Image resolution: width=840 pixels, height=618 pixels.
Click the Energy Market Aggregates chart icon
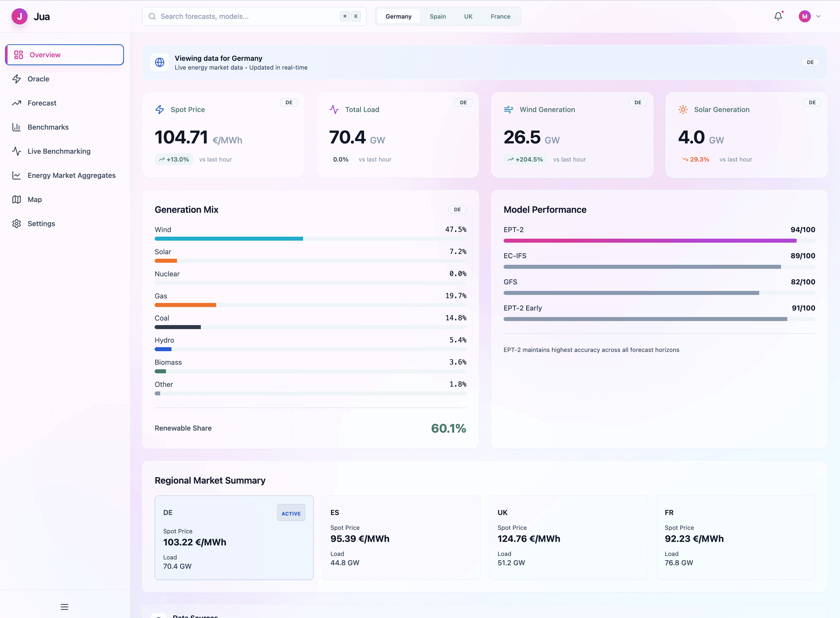click(x=17, y=175)
